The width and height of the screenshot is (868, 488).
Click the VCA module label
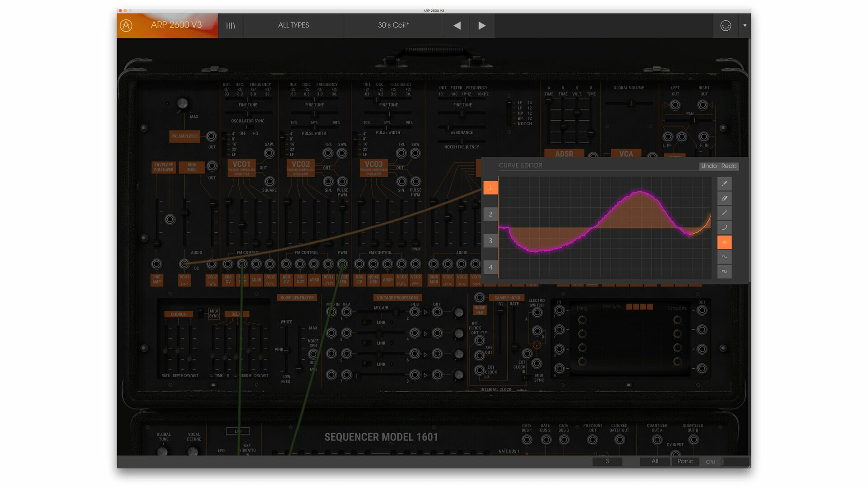626,154
